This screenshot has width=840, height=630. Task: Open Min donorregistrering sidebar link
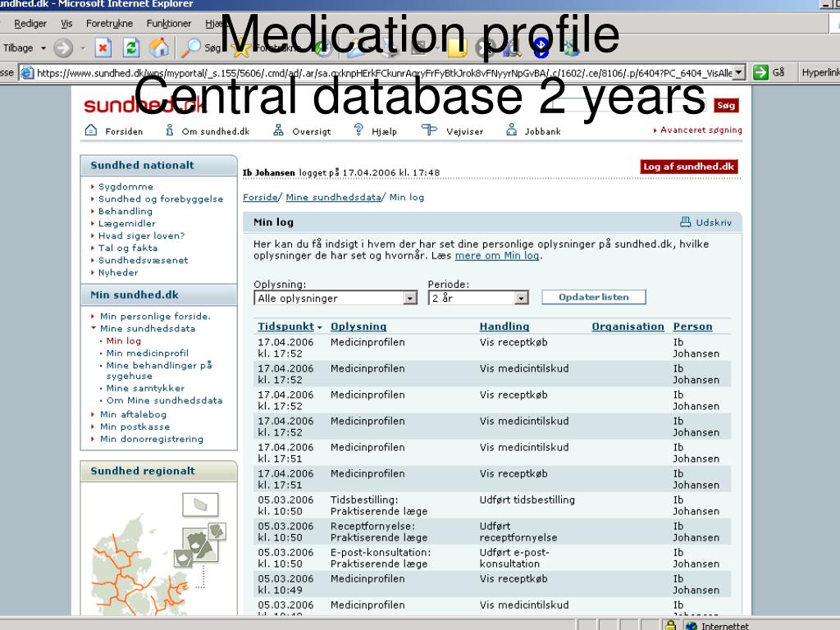[152, 439]
